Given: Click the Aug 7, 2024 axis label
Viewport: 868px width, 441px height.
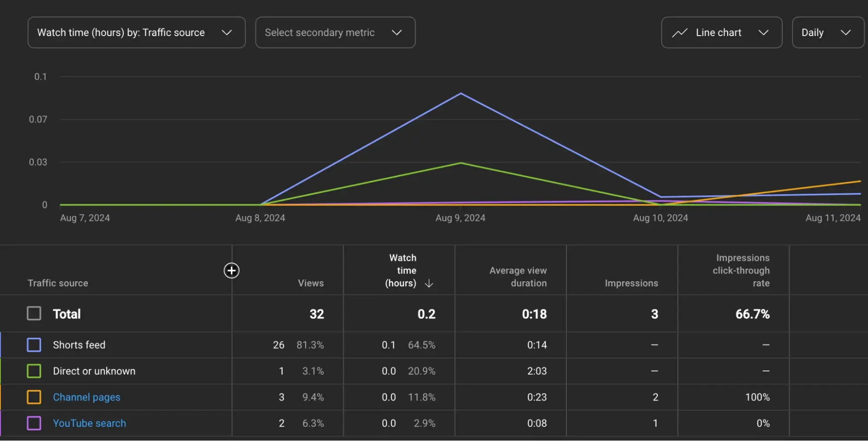Looking at the screenshot, I should 85,218.
